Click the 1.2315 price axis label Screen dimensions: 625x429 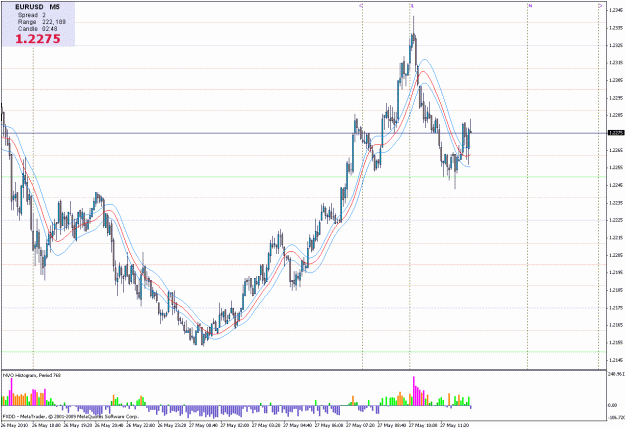tap(616, 63)
